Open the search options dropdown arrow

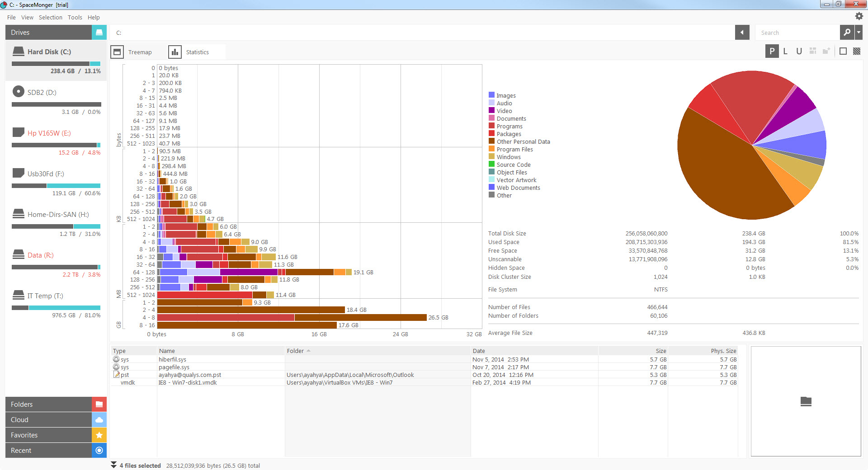click(x=859, y=33)
